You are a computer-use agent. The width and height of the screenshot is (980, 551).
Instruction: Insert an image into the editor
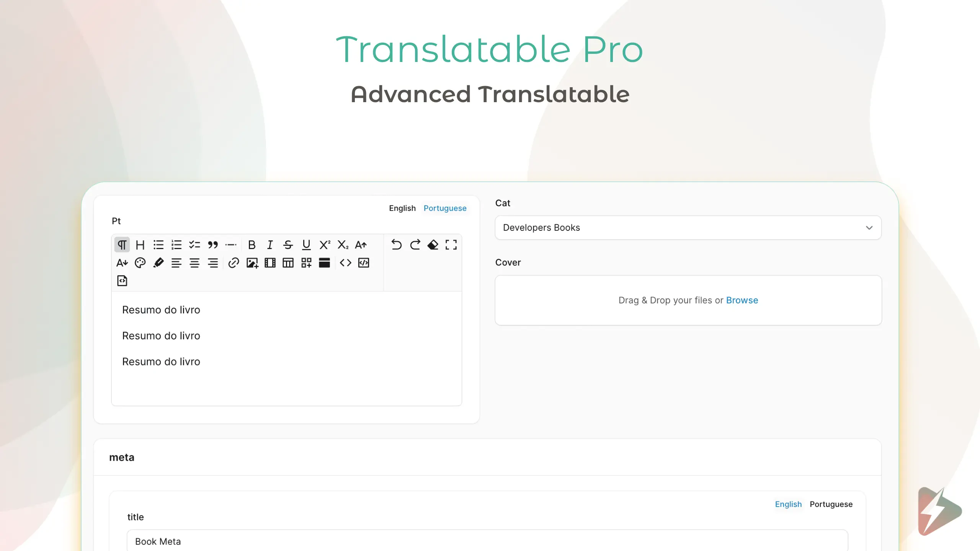(x=252, y=263)
